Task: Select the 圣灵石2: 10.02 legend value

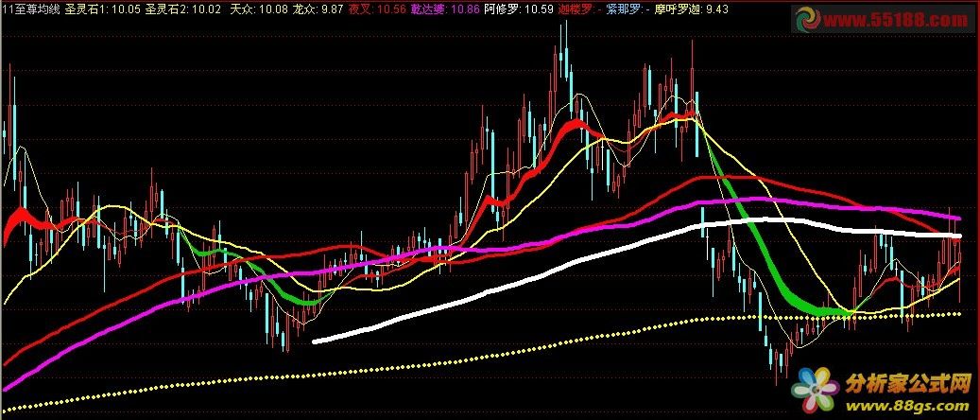Action: [183, 9]
